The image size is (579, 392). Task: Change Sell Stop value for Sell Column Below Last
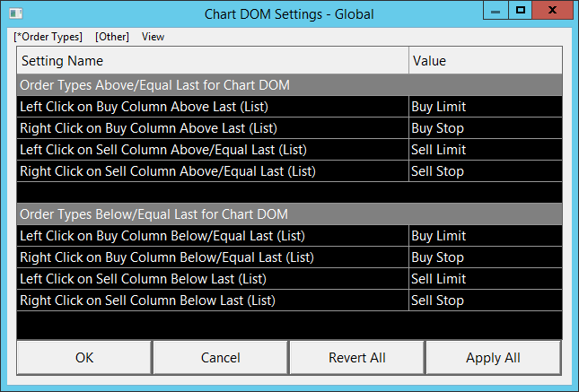click(485, 301)
